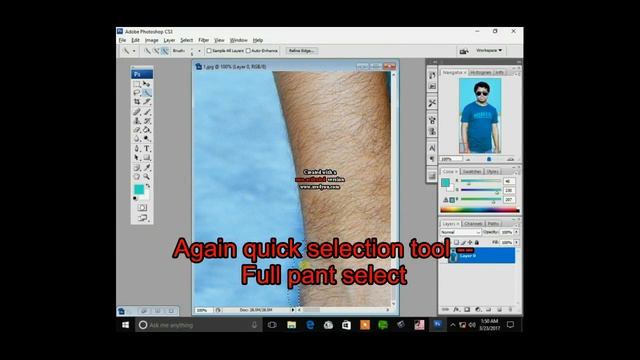Click foreground color swatch in toolbox
Image resolution: width=640 pixels, height=360 pixels.
[139, 189]
